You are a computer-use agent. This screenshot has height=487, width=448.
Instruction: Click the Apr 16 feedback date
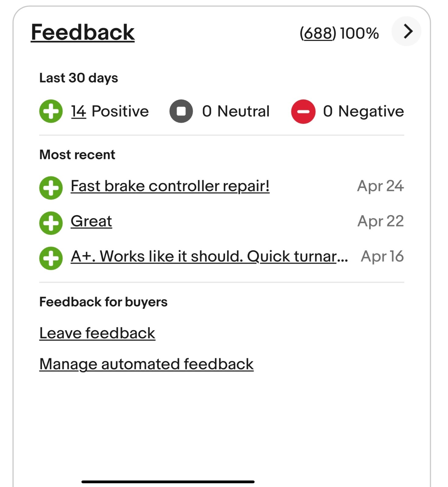pyautogui.click(x=382, y=256)
